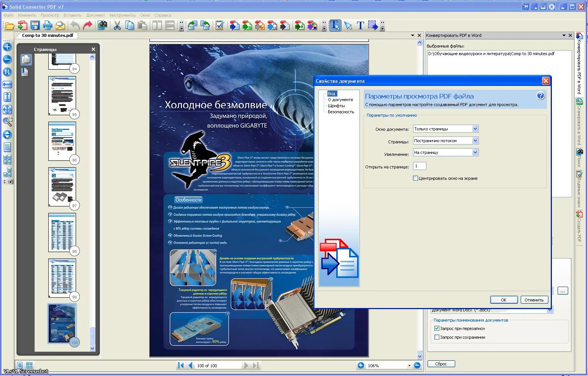Click the help question mark in dialog
The height and width of the screenshot is (376, 588).
click(x=540, y=96)
